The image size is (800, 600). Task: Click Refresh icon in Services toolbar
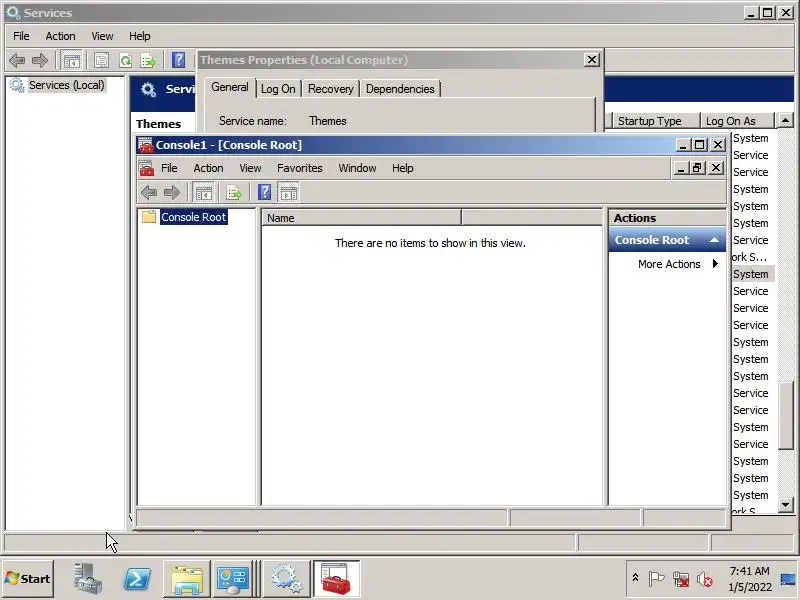click(125, 61)
